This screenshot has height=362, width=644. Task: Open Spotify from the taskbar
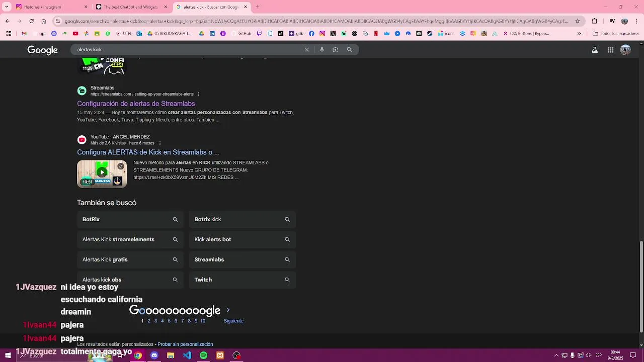(203, 355)
